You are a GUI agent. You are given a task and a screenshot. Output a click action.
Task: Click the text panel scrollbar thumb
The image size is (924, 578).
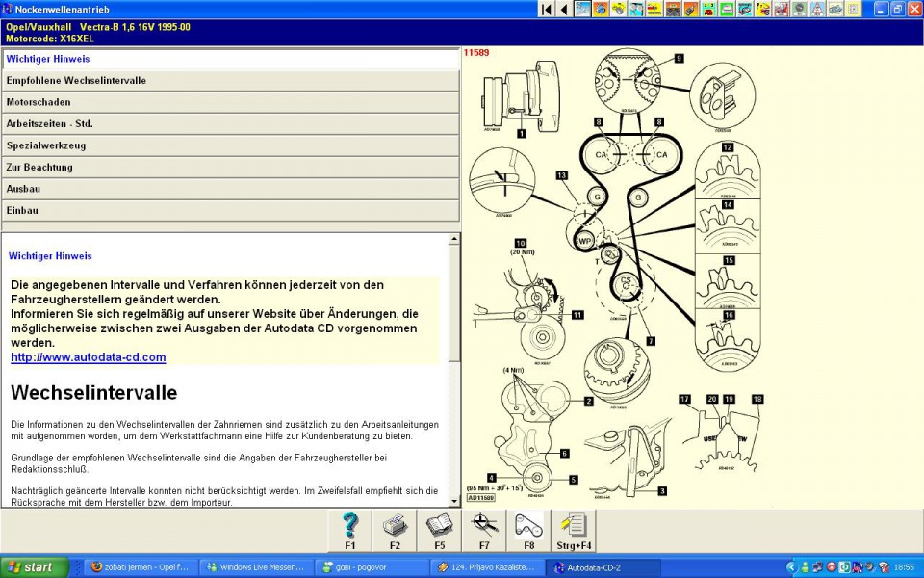click(453, 302)
